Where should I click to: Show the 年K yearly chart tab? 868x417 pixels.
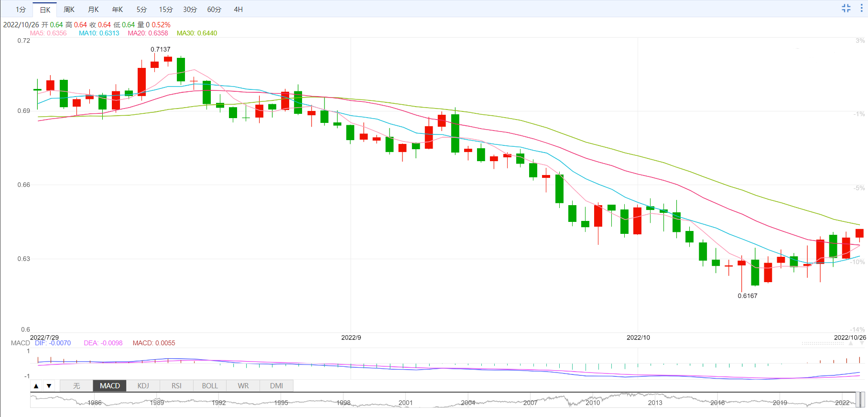point(117,10)
